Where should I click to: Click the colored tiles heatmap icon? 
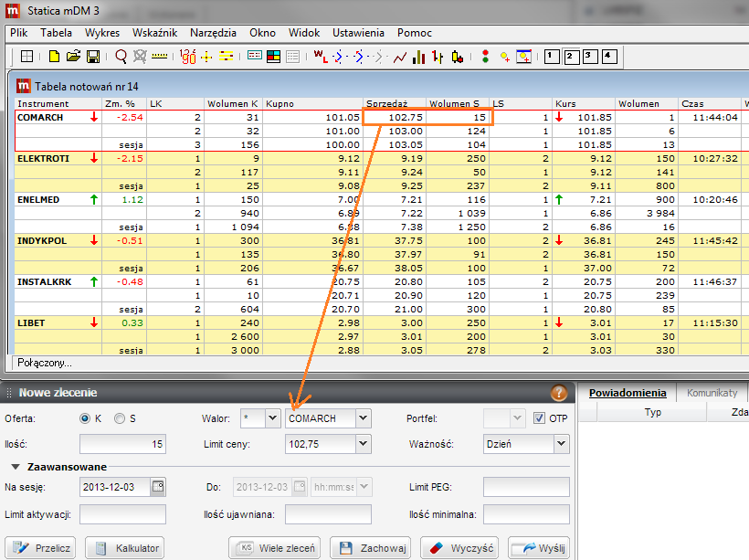click(274, 57)
